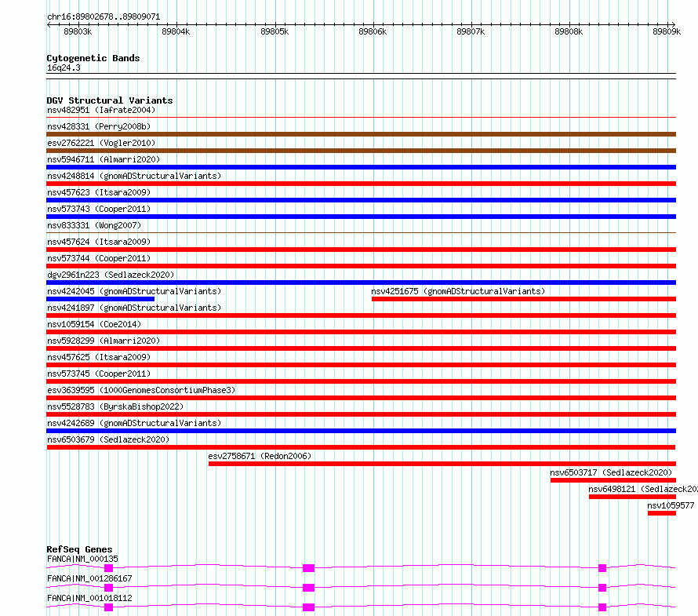Click the middle exon box of FANCA NM_001286167
698x616 pixels.
click(308, 588)
